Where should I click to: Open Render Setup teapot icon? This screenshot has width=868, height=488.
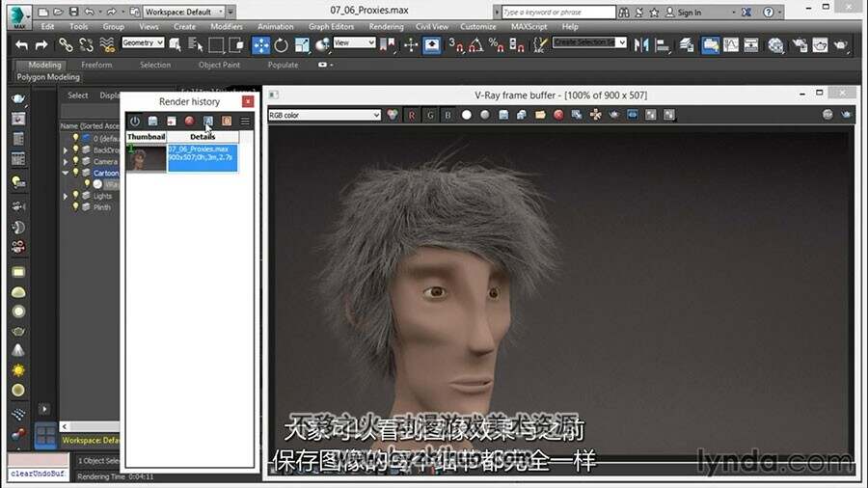(x=800, y=44)
